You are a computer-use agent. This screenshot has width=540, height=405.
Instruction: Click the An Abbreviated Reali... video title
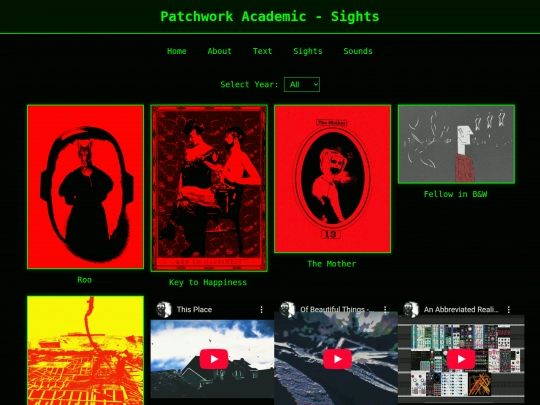pos(461,309)
